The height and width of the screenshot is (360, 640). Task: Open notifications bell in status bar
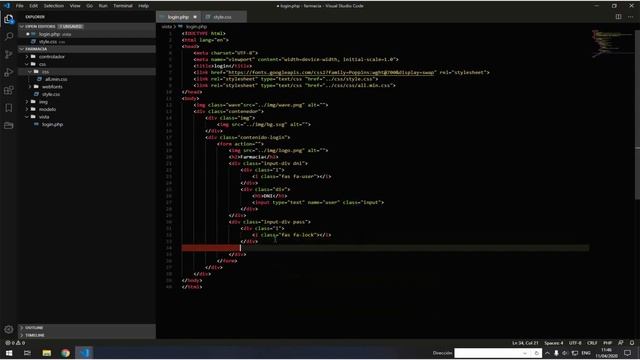(x=632, y=343)
